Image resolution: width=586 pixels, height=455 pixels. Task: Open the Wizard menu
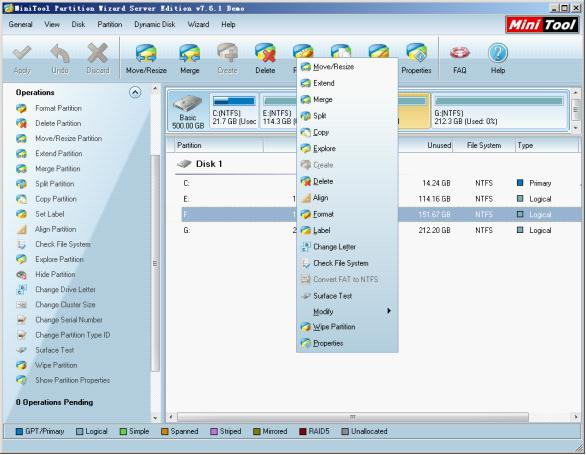coord(198,25)
